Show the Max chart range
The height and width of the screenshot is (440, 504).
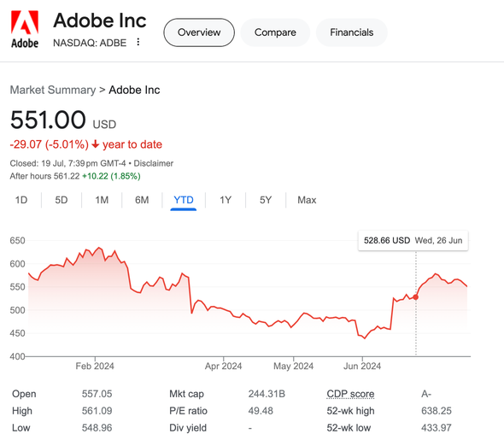307,200
